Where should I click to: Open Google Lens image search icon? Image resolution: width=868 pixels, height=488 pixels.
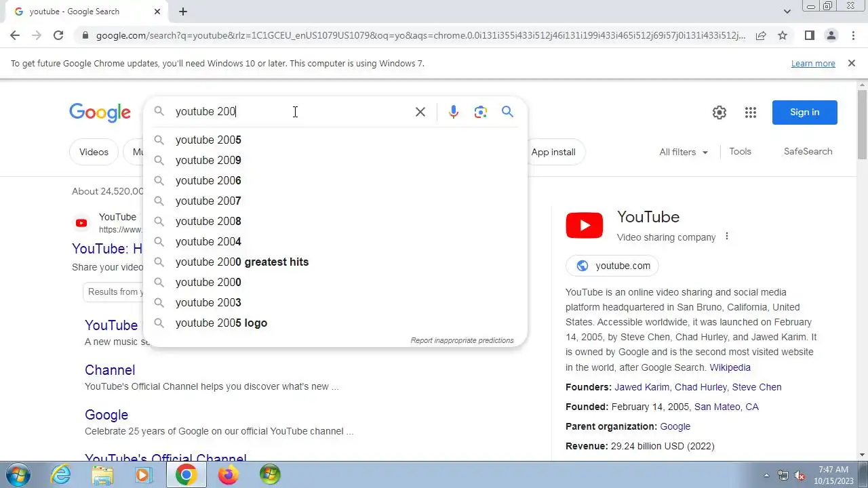pyautogui.click(x=481, y=112)
